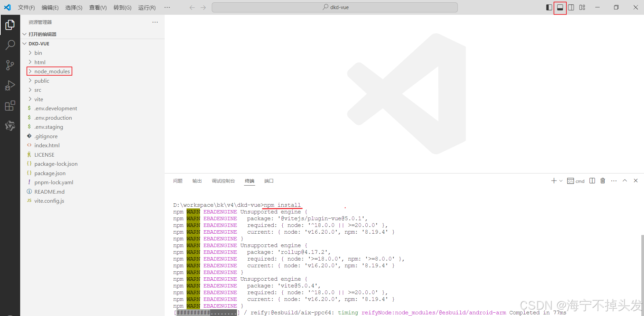Open the Search view in activity bar

10,45
